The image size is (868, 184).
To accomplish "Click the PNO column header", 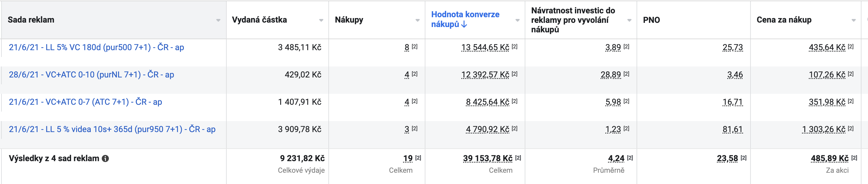I will coord(651,20).
